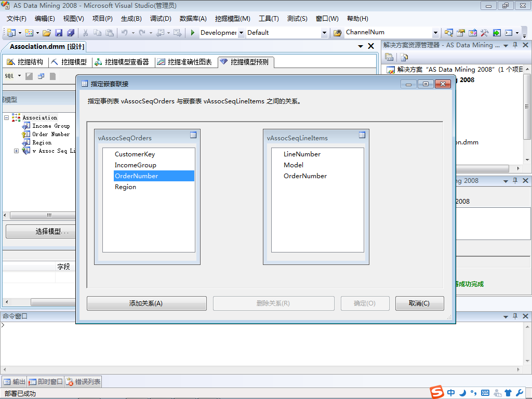Click the Command Window toolbar icon
Image resolution: width=532 pixels, height=399 pixels.
point(509,33)
